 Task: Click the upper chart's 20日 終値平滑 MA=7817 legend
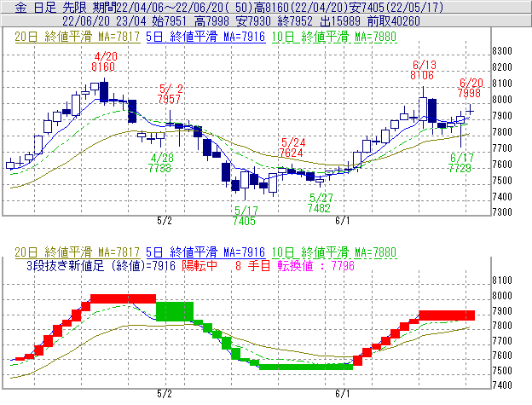pos(78,37)
